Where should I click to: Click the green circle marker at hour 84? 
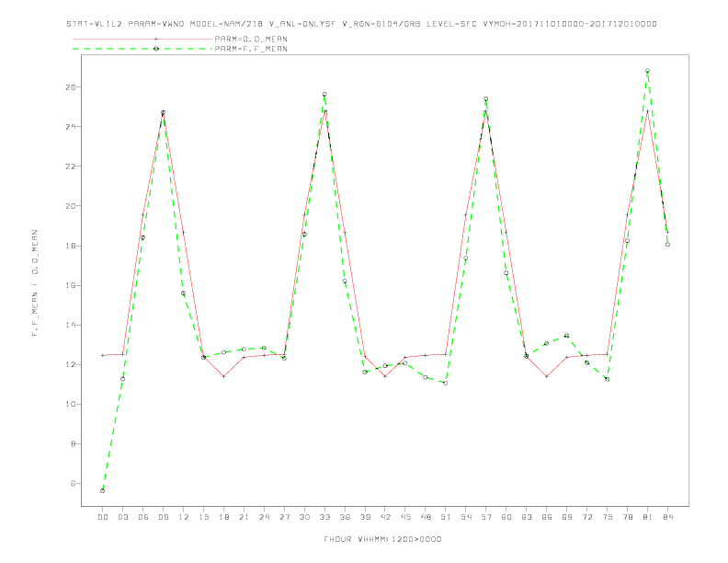pos(668,245)
